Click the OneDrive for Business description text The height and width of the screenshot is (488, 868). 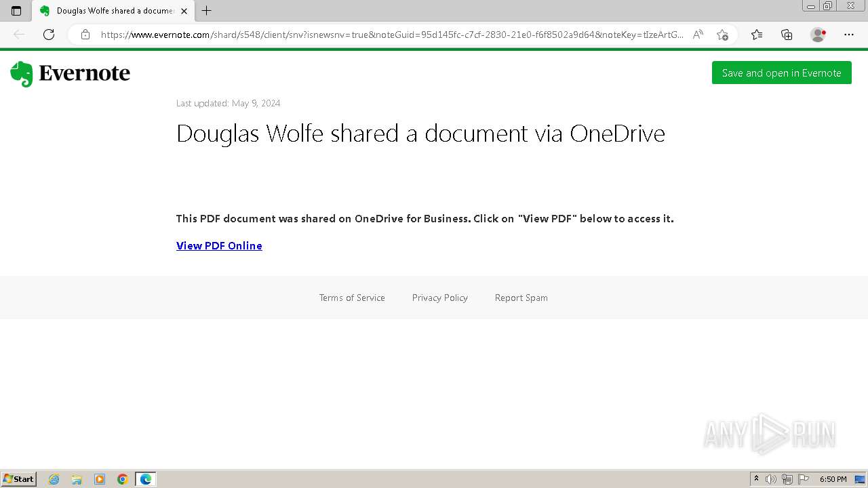click(425, 218)
